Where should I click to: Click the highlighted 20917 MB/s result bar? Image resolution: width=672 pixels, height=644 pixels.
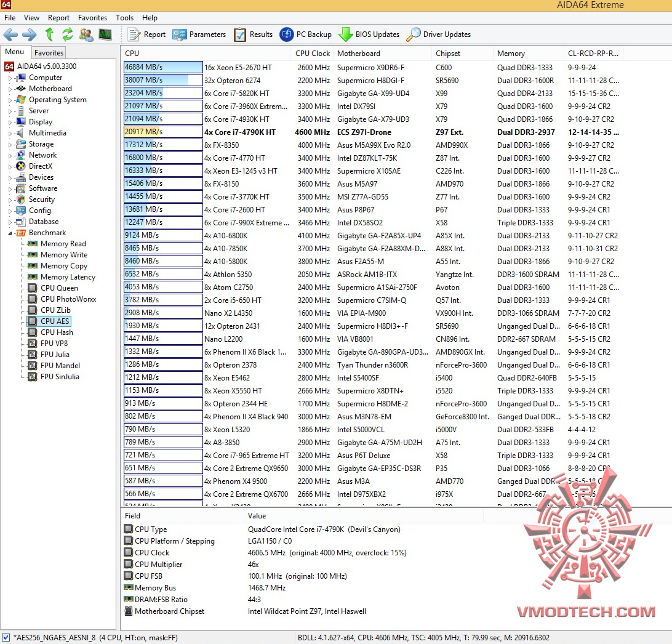[163, 132]
